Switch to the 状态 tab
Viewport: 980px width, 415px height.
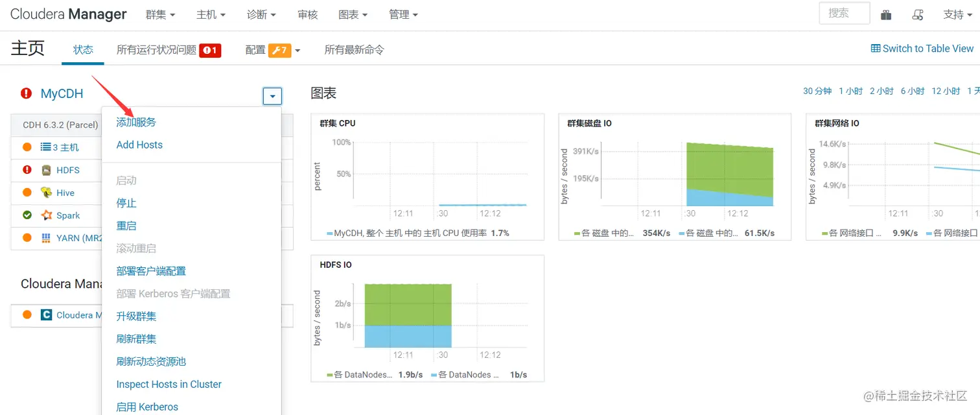coord(83,50)
